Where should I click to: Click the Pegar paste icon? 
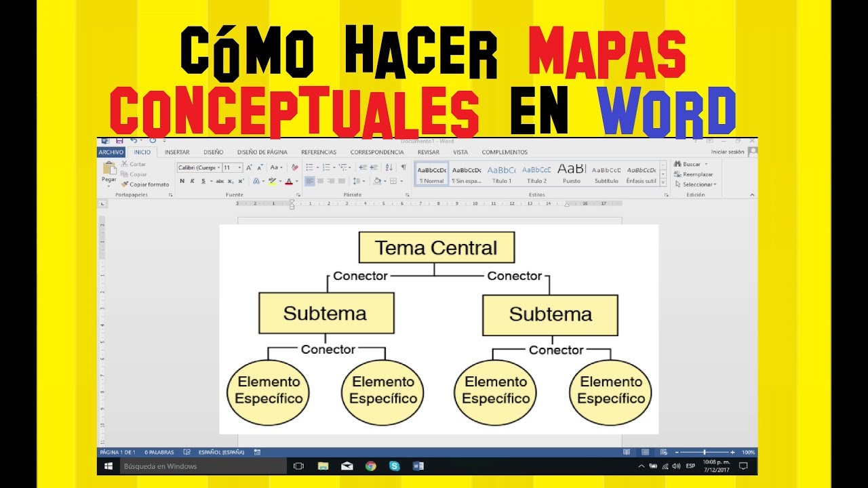pyautogui.click(x=109, y=169)
